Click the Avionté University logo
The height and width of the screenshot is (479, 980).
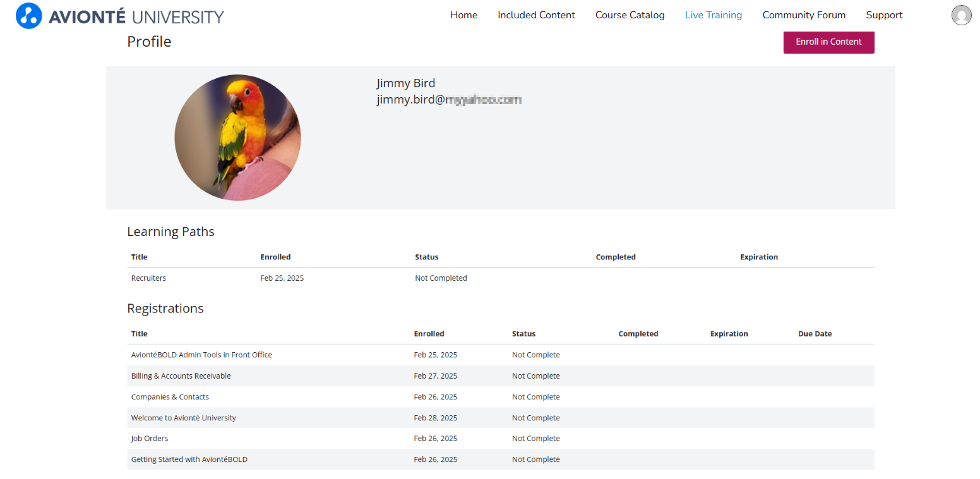coord(120,16)
